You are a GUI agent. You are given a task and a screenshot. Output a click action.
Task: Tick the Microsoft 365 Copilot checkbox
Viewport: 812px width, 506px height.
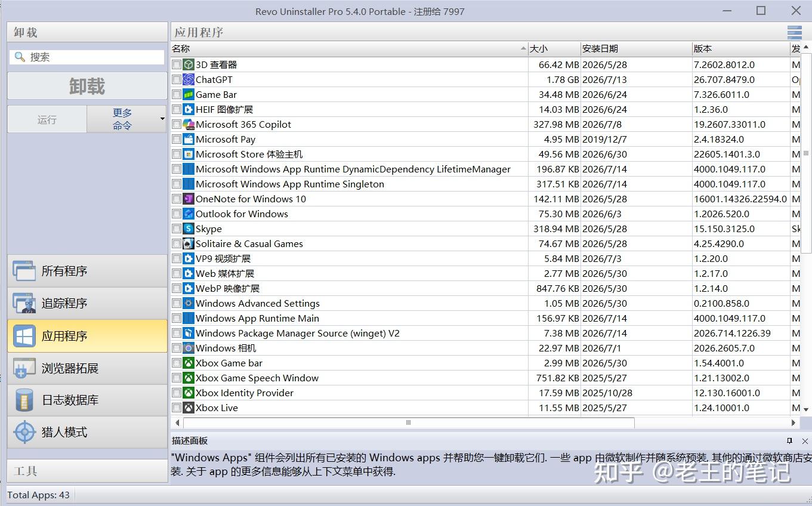pos(177,124)
